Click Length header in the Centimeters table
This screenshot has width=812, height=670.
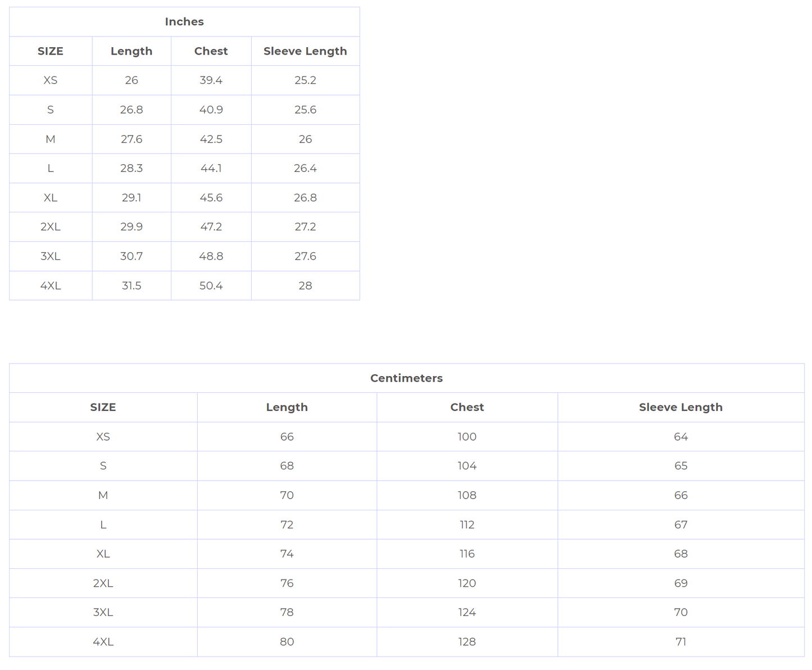pos(287,408)
